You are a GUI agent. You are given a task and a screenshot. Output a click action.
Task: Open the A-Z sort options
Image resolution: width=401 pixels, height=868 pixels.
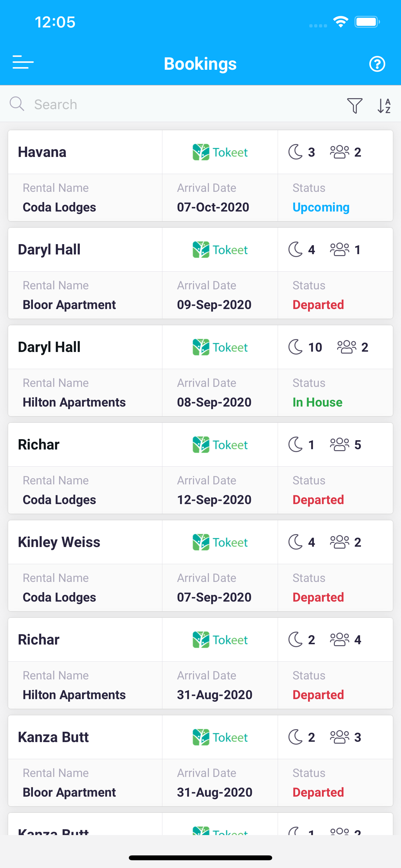pos(384,106)
